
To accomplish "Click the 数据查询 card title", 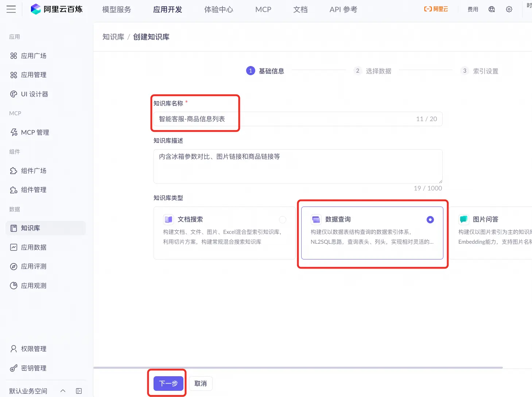I will pos(338,219).
